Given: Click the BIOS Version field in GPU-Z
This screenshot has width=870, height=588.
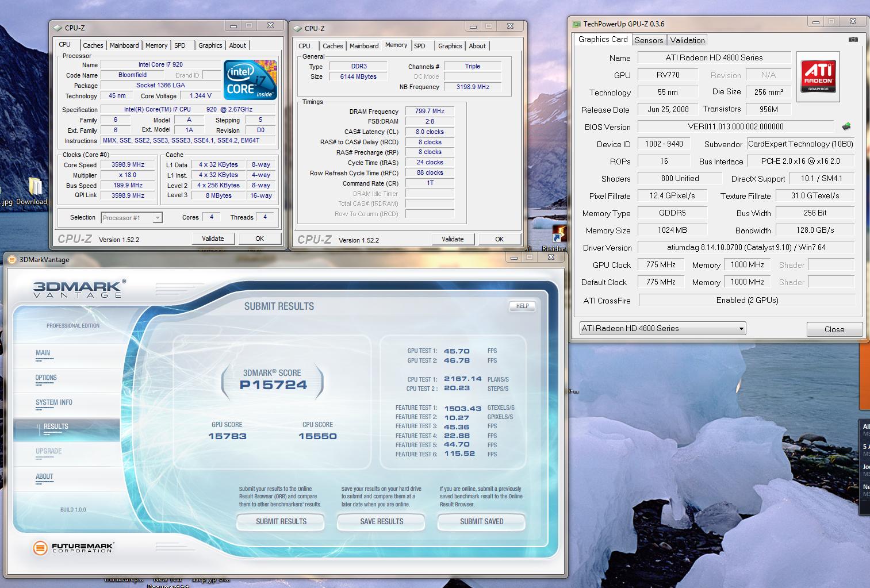Looking at the screenshot, I should click(x=735, y=126).
